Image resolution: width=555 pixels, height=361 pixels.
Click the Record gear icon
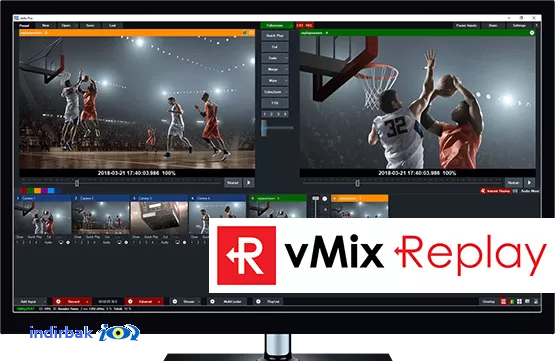(58, 302)
